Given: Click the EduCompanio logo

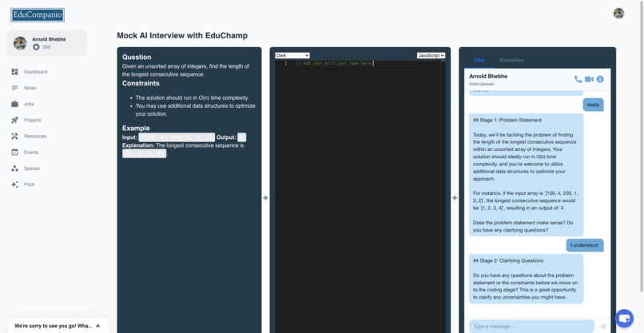Looking at the screenshot, I should coord(38,15).
